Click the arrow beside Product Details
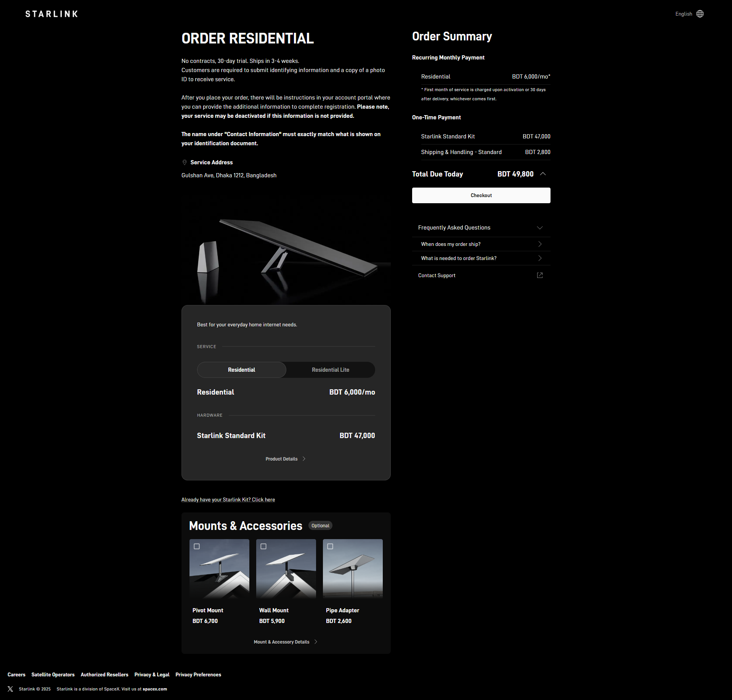732x700 pixels. 304,459
